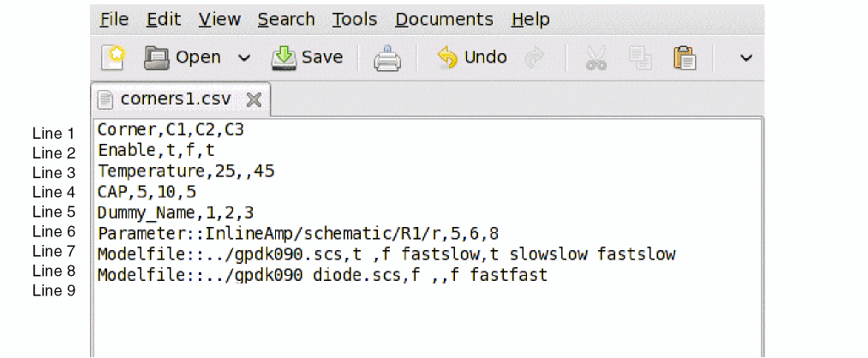Click the New document icon
This screenshot has height=358, width=868.
tap(113, 58)
